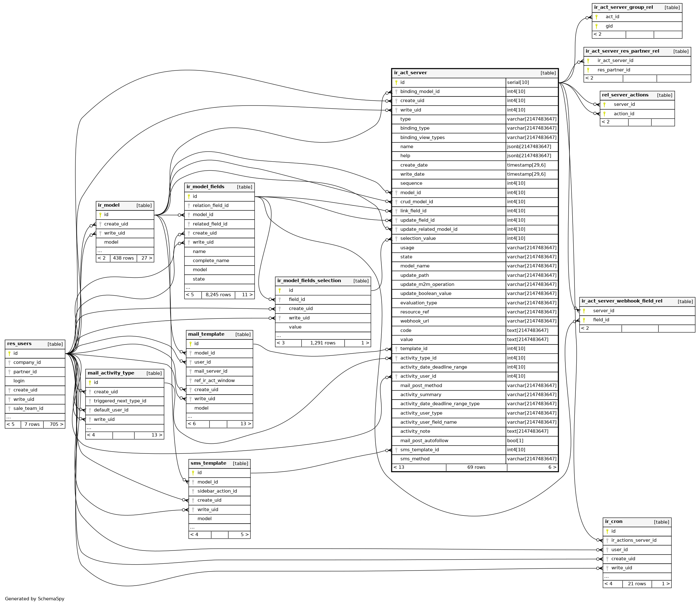700x605 pixels.
Task: Open the ir_model_fields table title
Action: coord(205,187)
